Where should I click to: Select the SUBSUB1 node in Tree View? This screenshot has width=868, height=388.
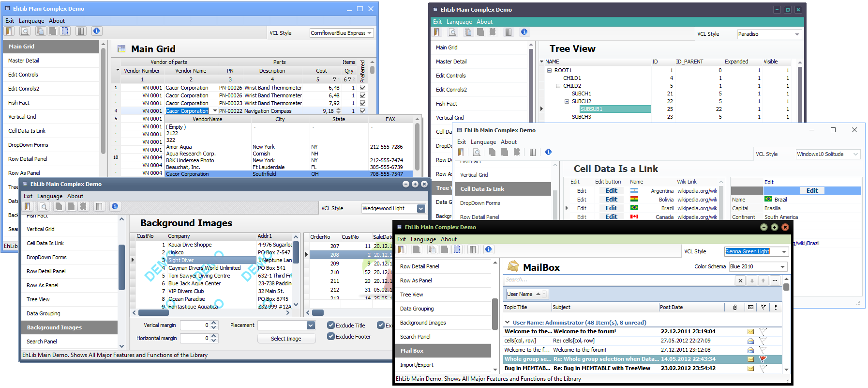(615, 109)
